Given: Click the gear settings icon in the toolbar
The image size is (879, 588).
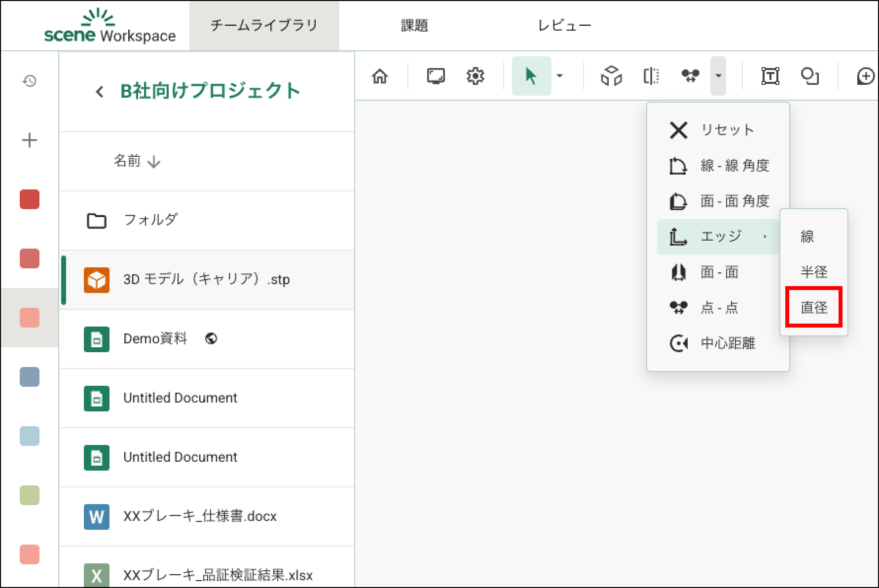Looking at the screenshot, I should click(x=475, y=76).
